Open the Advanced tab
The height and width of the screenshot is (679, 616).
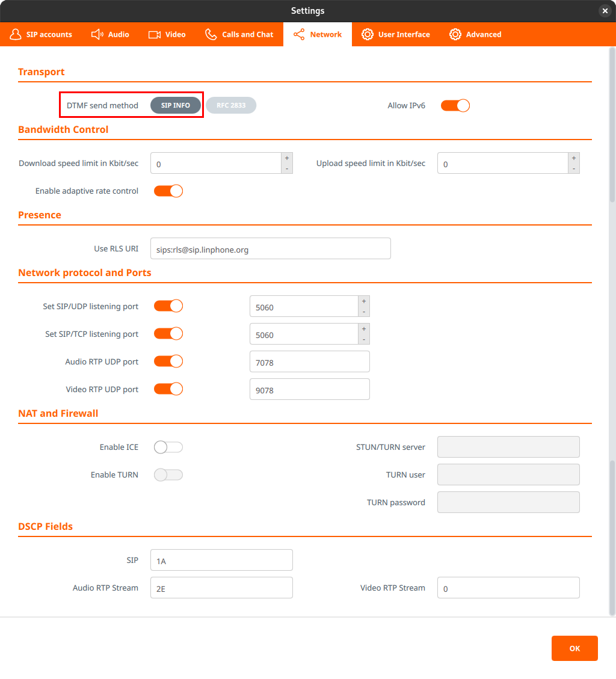(475, 34)
